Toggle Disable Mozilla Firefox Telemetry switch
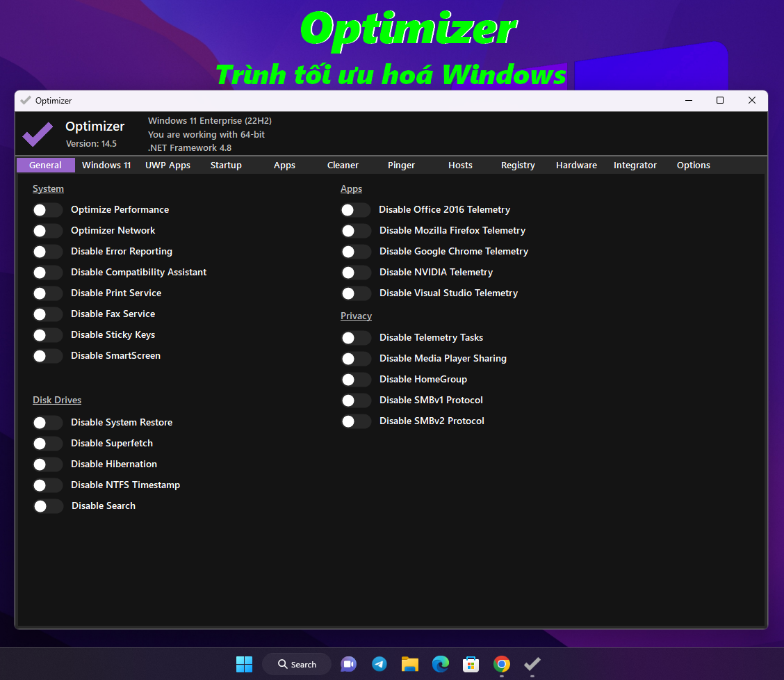 point(356,231)
